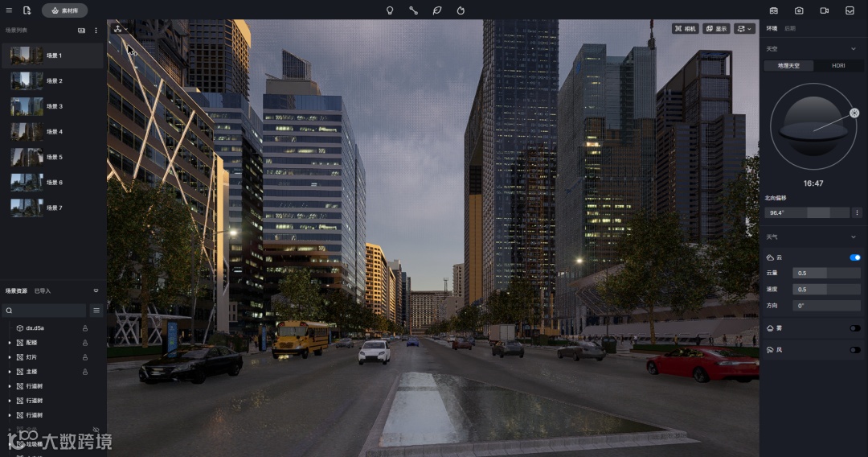The width and height of the screenshot is (868, 457).
Task: Expand the 主楼 group
Action: tap(10, 372)
